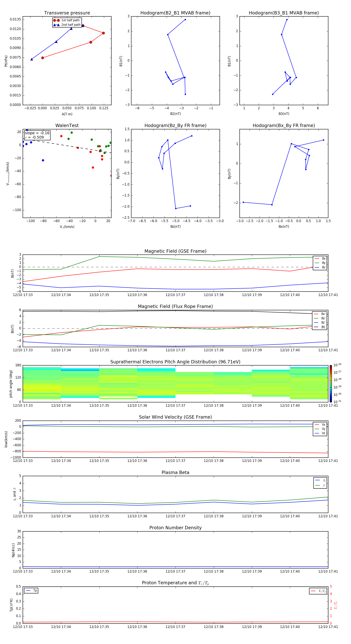Click 'pitch angle (deg)' axis label
The height and width of the screenshot is (644, 351).
tap(11, 384)
